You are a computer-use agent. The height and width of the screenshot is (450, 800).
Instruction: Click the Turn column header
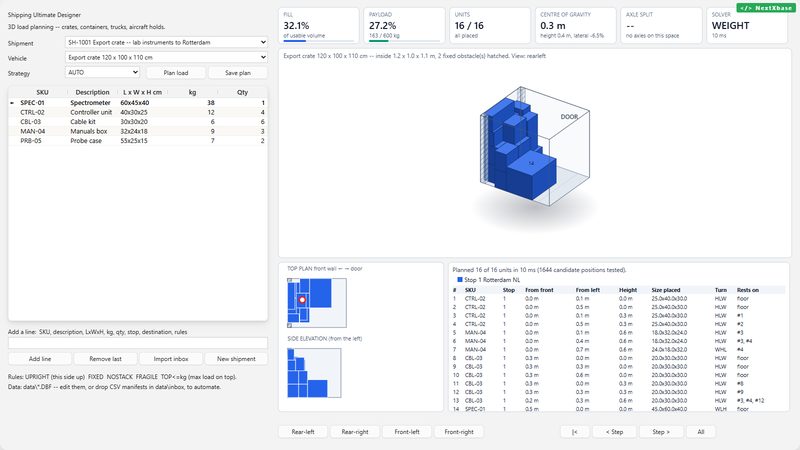(720, 290)
